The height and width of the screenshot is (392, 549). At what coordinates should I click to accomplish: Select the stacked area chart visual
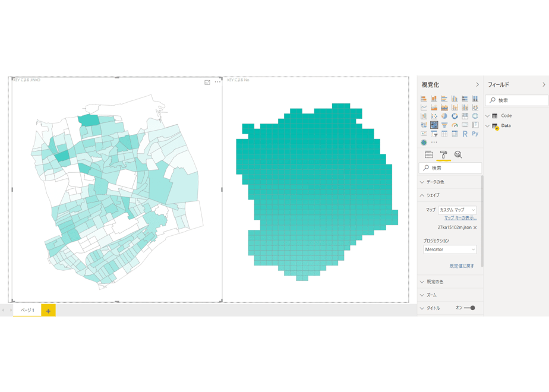[444, 107]
